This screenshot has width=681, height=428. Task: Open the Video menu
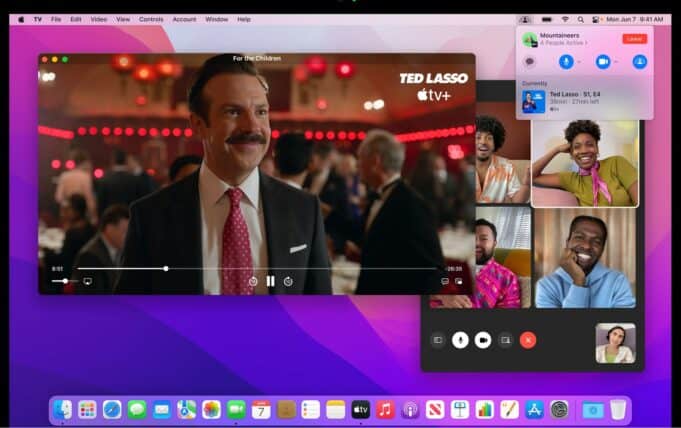point(99,20)
